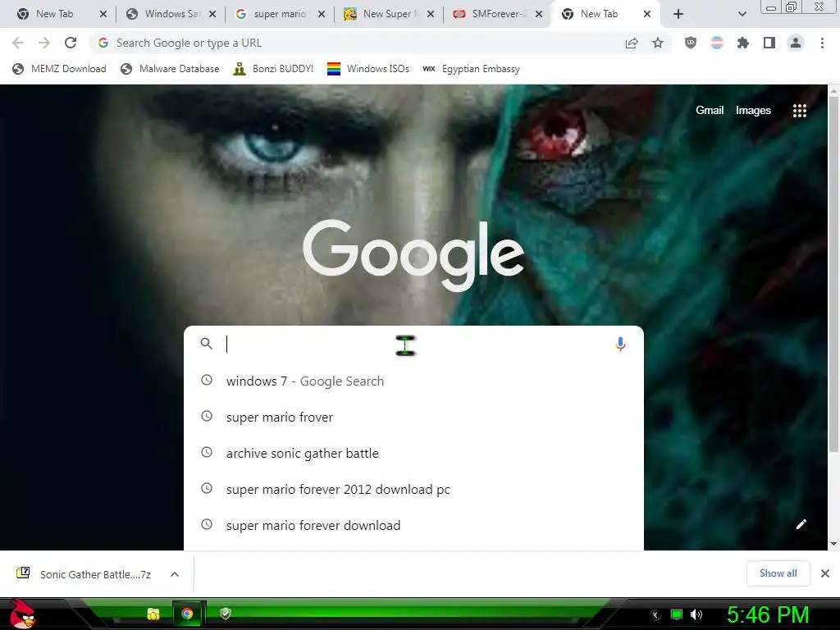Open the Extensions puzzle piece menu
Screen dimensions: 840x630
[743, 43]
